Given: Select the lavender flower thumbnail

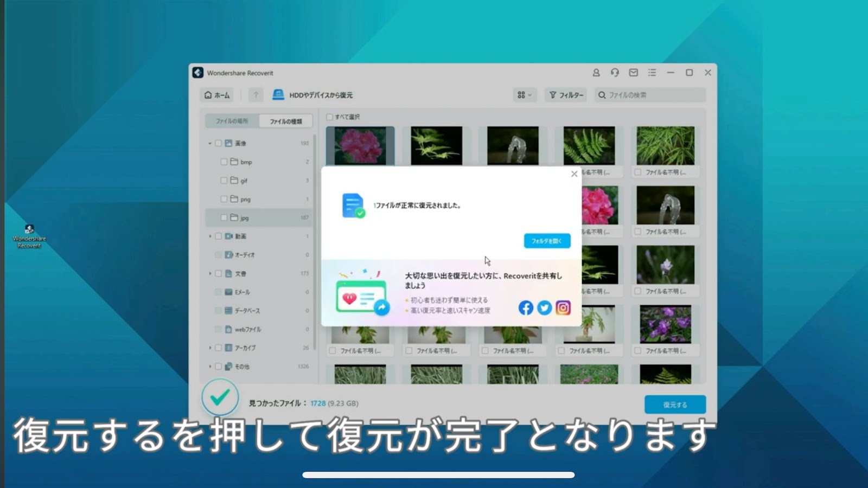Looking at the screenshot, I should pos(665,265).
